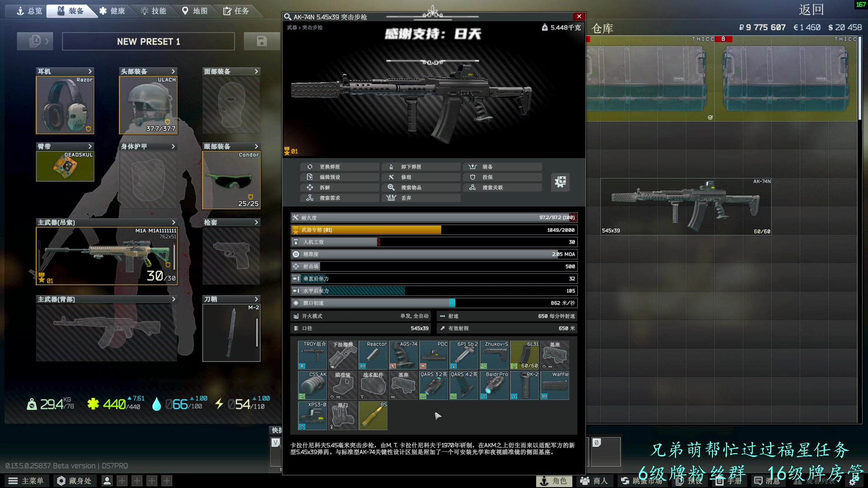Click the empty 下挂榴弹 launcher slot

click(x=343, y=355)
